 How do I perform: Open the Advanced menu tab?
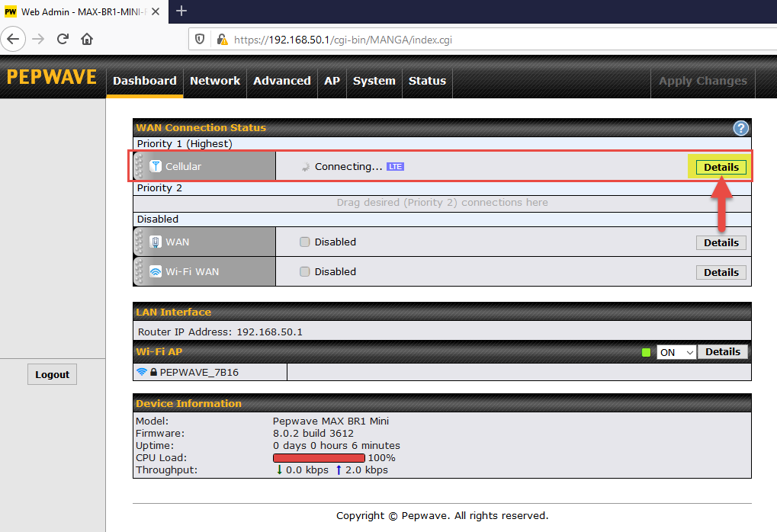pos(282,81)
